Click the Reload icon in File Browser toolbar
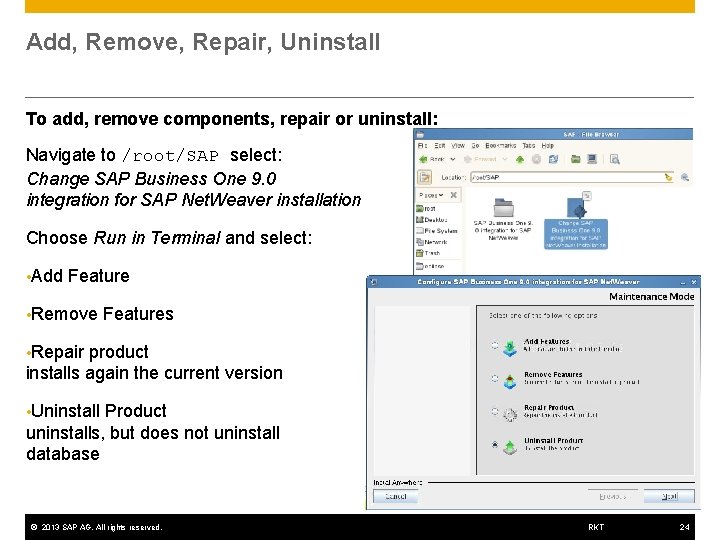 553,159
